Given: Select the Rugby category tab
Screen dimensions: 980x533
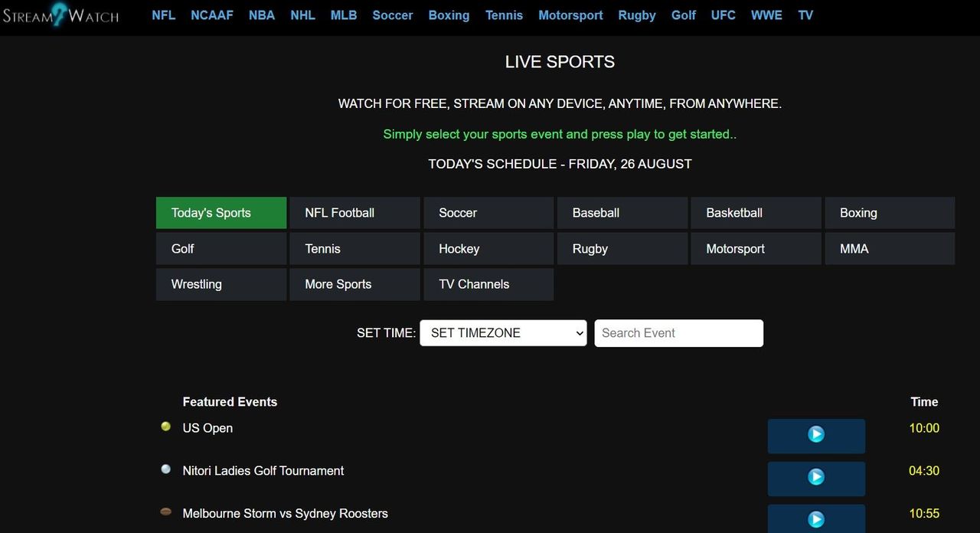Looking at the screenshot, I should pyautogui.click(x=622, y=249).
